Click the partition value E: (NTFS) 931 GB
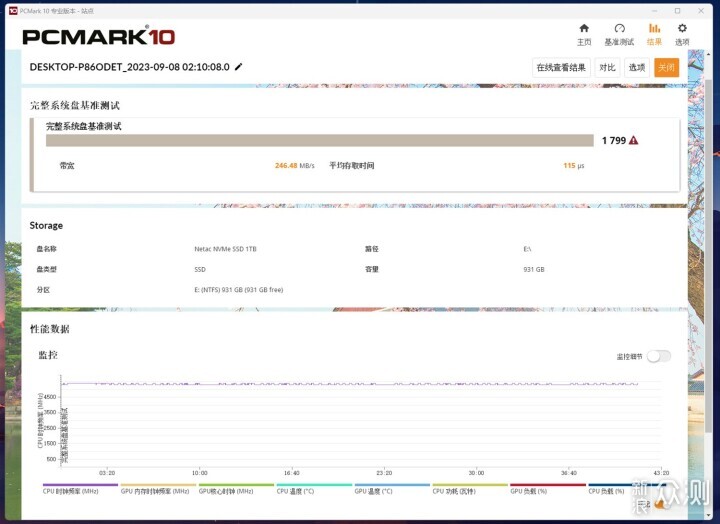This screenshot has height=524, width=720. 238,290
